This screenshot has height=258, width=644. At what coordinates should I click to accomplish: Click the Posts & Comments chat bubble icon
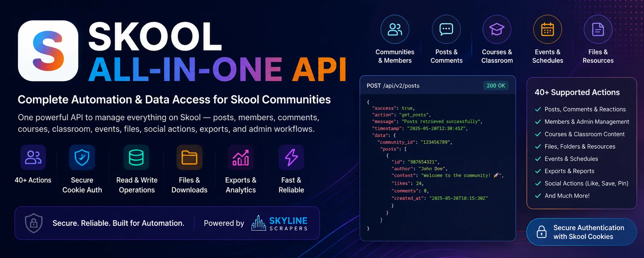(446, 29)
